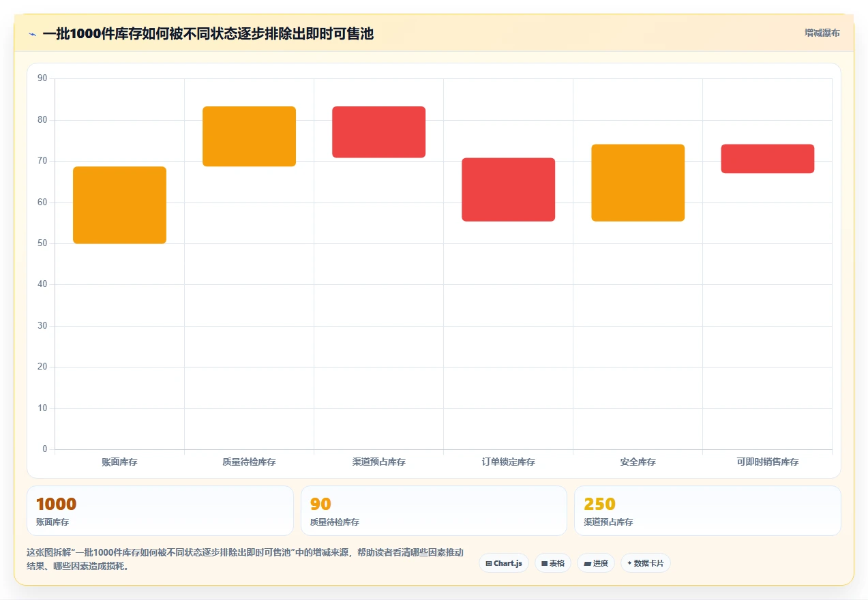868x600 pixels.
Task: Click the 账面库存 x-axis label
Action: coord(119,462)
